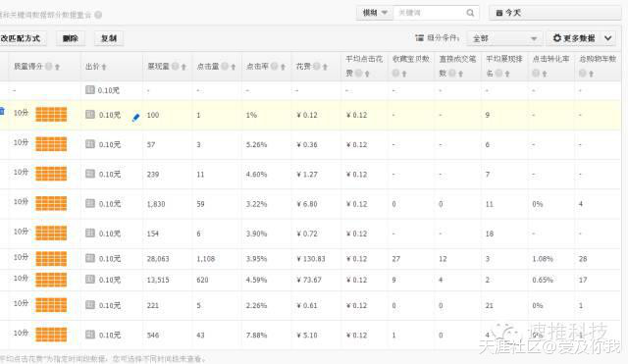Click the bid icon in the 1,830 impressions row
Image resolution: width=628 pixels, height=364 pixels.
90,203
